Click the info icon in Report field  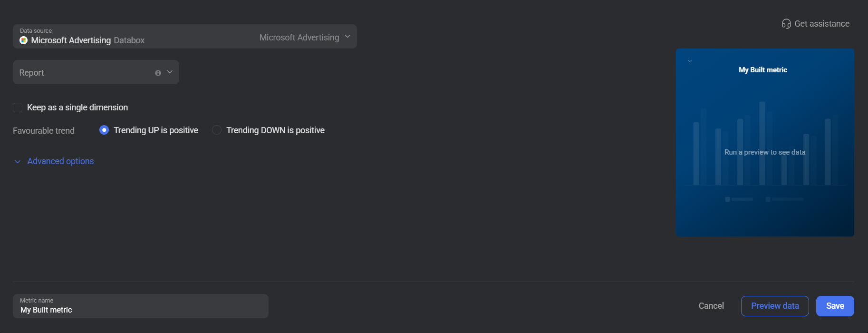[158, 73]
